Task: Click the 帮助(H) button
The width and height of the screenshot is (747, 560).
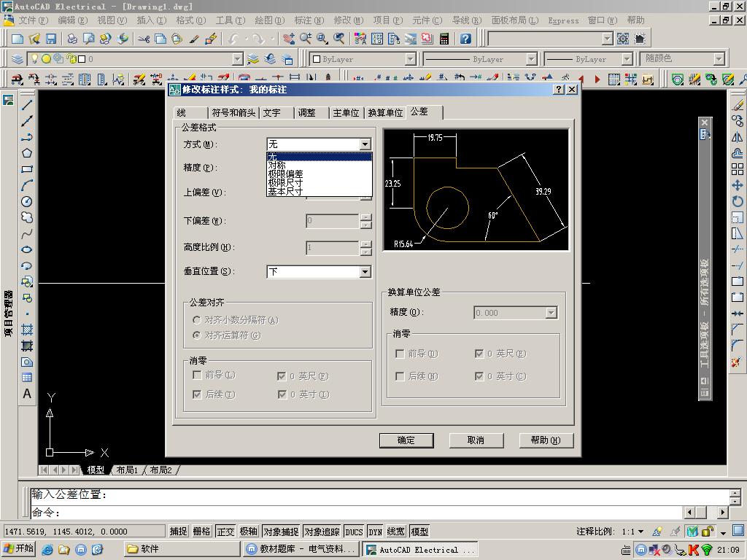Action: [546, 440]
